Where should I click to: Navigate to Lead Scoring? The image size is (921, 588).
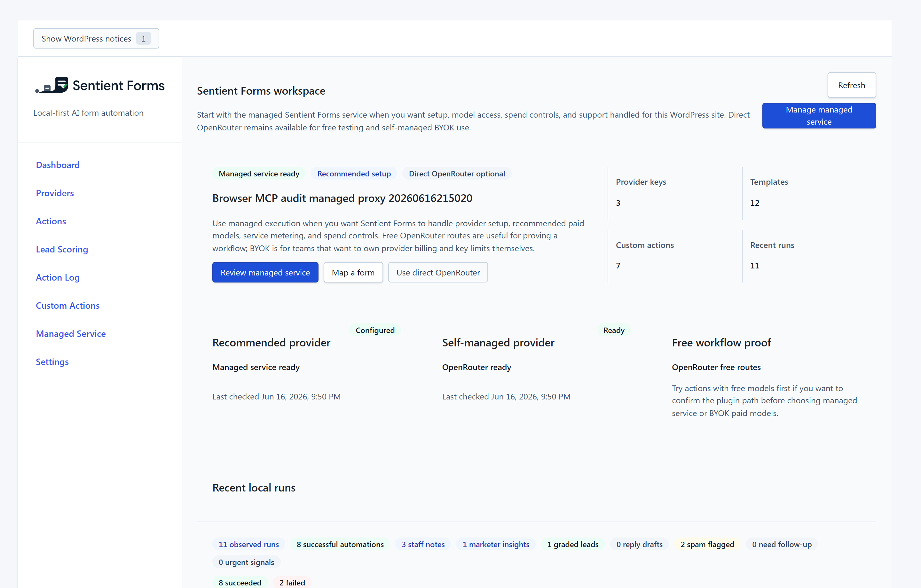pyautogui.click(x=62, y=249)
